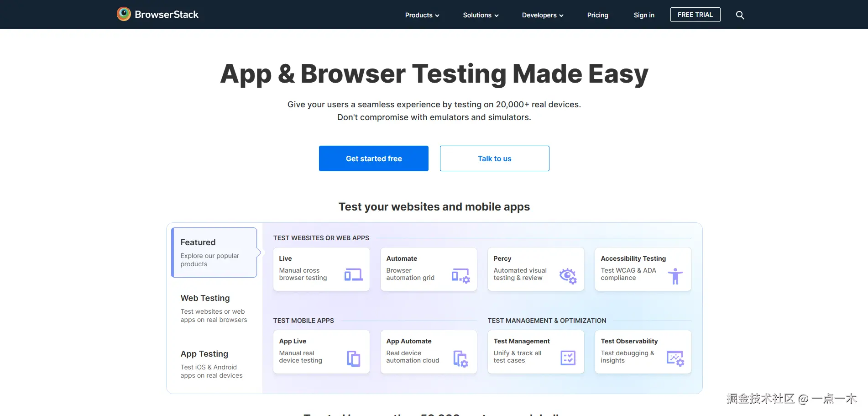Open the Accessibility Testing title
This screenshot has height=416, width=868.
pos(633,258)
